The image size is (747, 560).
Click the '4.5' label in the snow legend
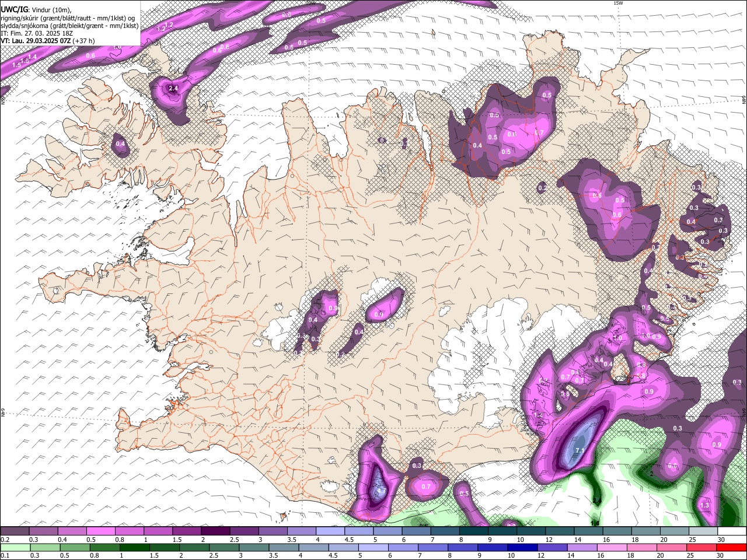click(349, 540)
